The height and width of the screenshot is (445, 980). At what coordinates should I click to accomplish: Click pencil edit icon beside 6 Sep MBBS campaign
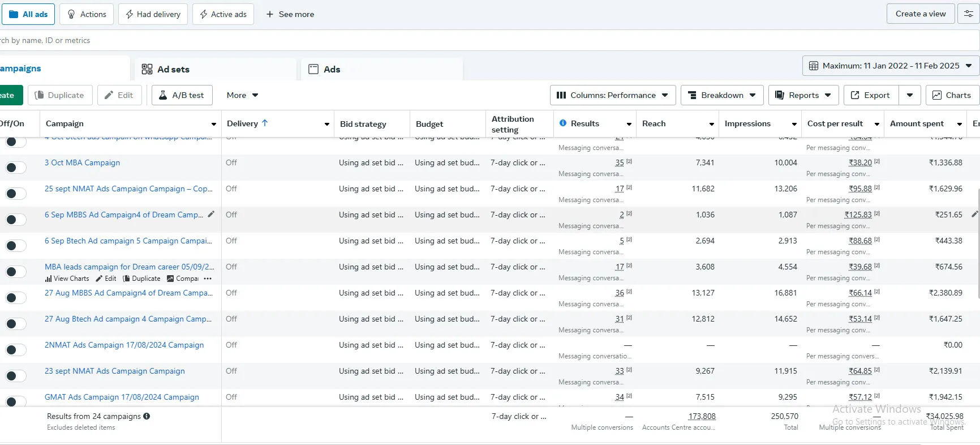click(x=211, y=215)
